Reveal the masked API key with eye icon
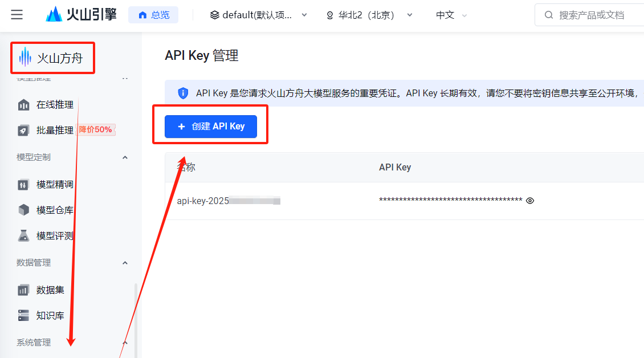The width and height of the screenshot is (644, 358). (x=530, y=201)
